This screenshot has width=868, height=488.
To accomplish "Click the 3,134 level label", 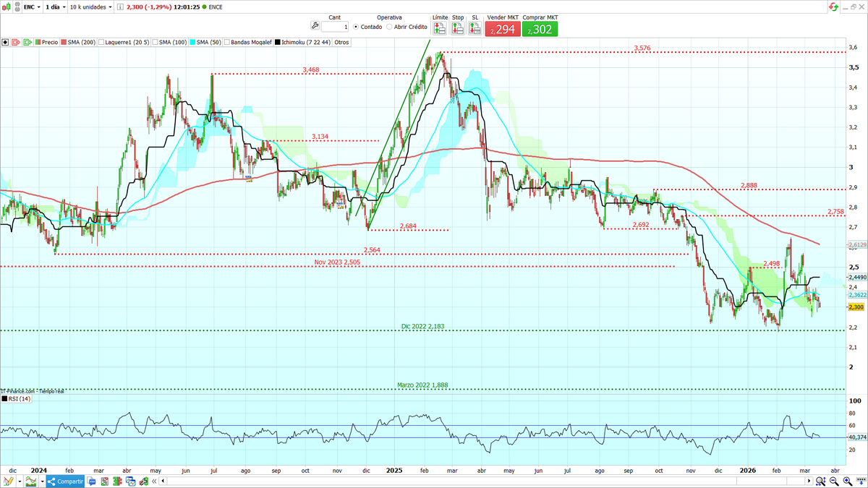I will click(320, 137).
